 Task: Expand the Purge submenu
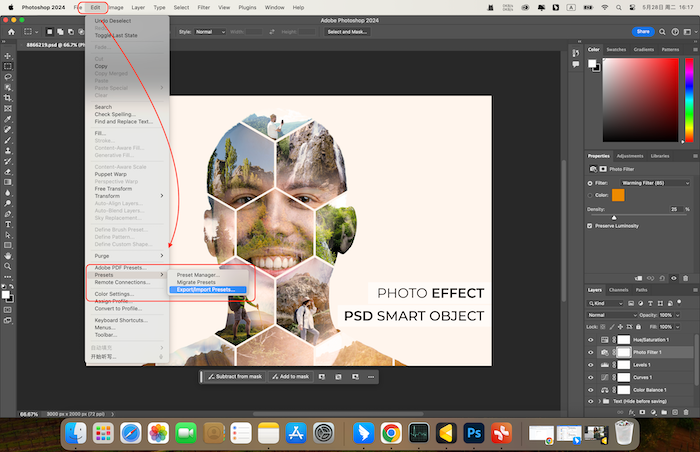127,256
